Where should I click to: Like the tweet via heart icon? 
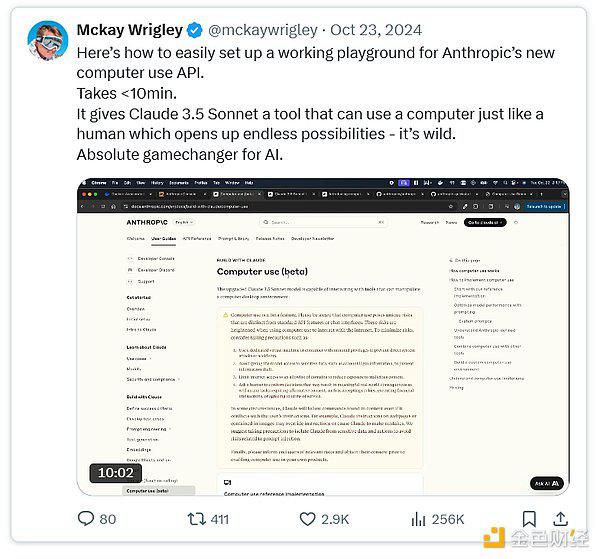[x=307, y=519]
